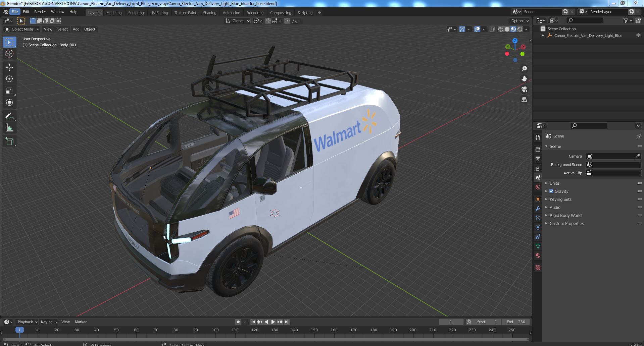Screen dimensions: 644x346
Task: Click the Pan view hand icon
Action: tap(524, 79)
